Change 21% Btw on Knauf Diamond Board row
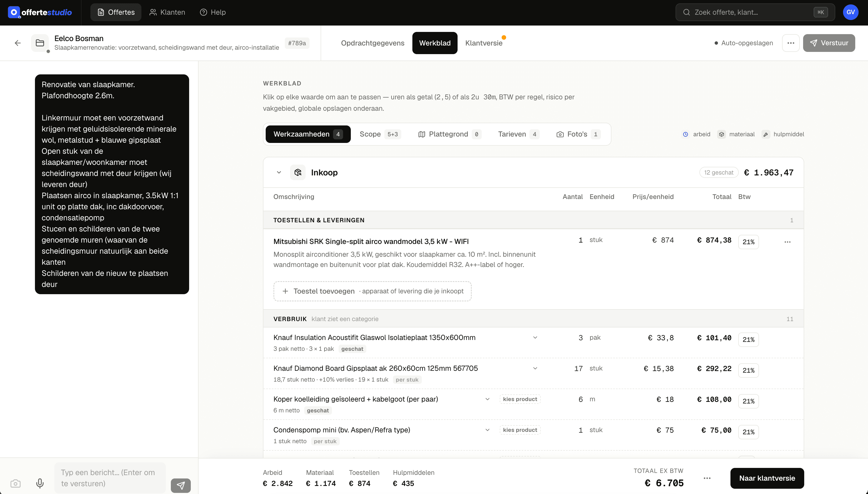The width and height of the screenshot is (868, 494). [748, 370]
